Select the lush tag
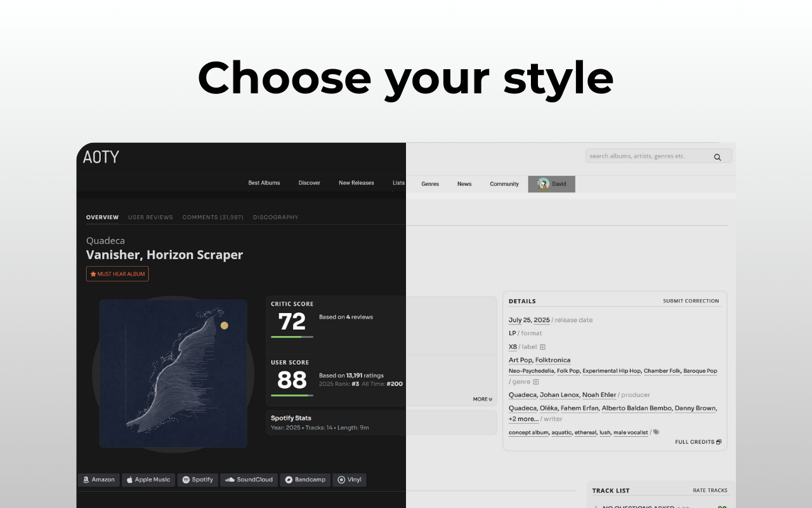812x508 pixels. [605, 432]
